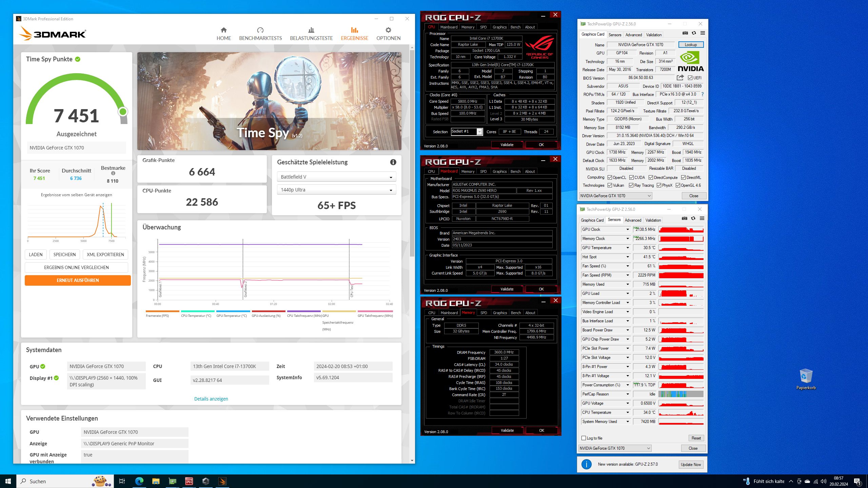The height and width of the screenshot is (488, 868).
Task: Click the BIOS export share icon in GPU-Z
Action: click(680, 78)
